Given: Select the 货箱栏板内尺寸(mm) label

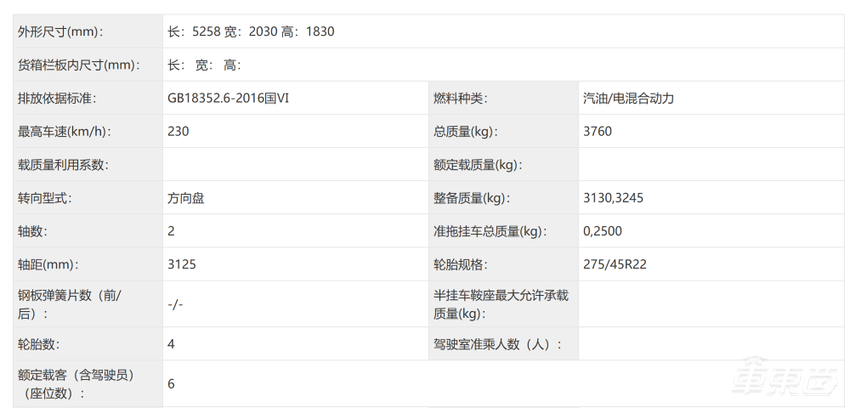Looking at the screenshot, I should (76, 66).
